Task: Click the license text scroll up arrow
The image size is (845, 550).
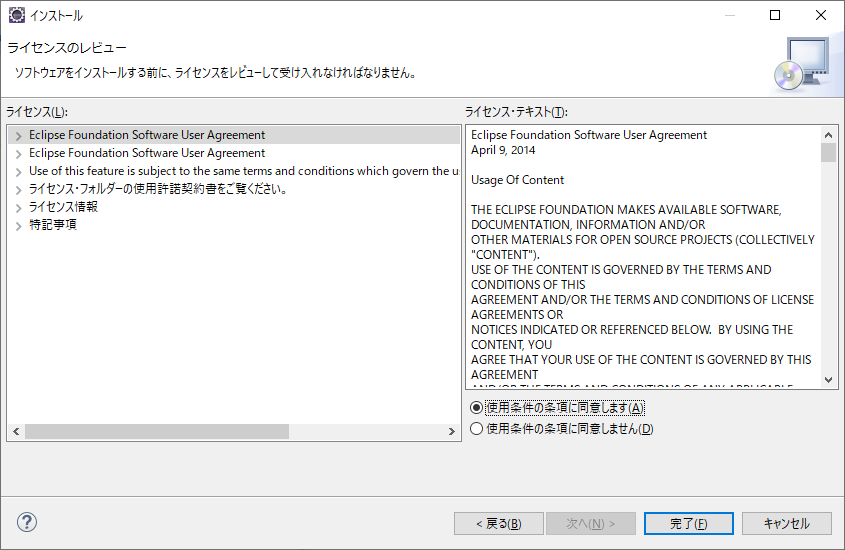Action: pyautogui.click(x=828, y=135)
